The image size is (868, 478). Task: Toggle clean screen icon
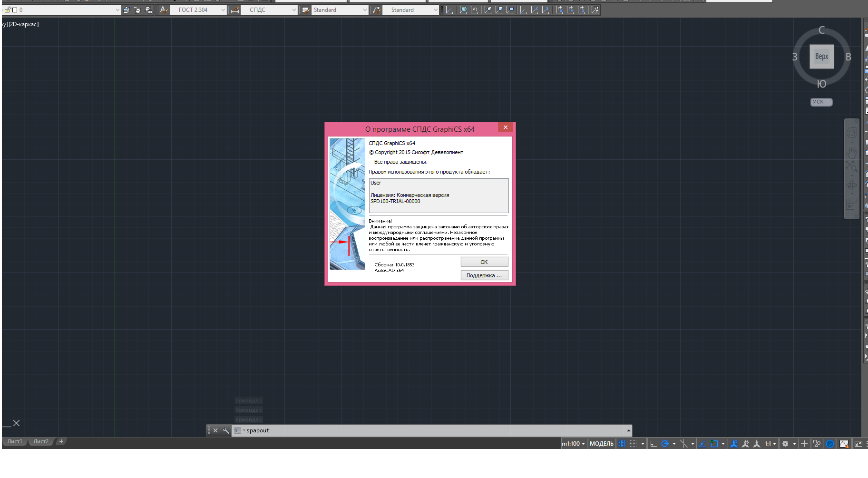click(858, 444)
